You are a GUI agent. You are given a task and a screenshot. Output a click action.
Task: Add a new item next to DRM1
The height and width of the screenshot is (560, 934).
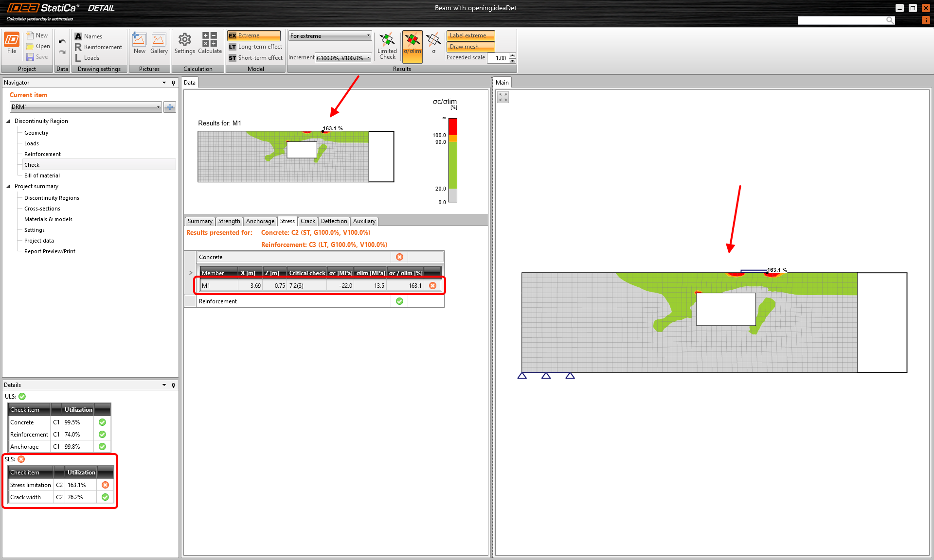point(170,107)
